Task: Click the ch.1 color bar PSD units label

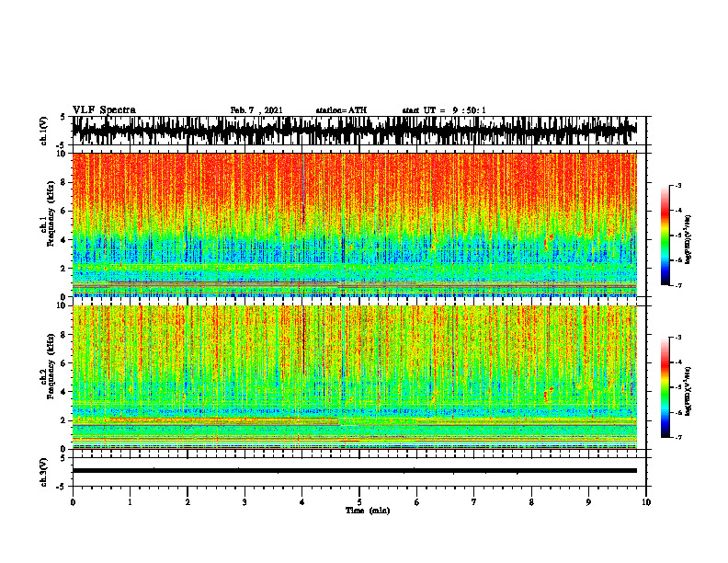Action: 688,240
